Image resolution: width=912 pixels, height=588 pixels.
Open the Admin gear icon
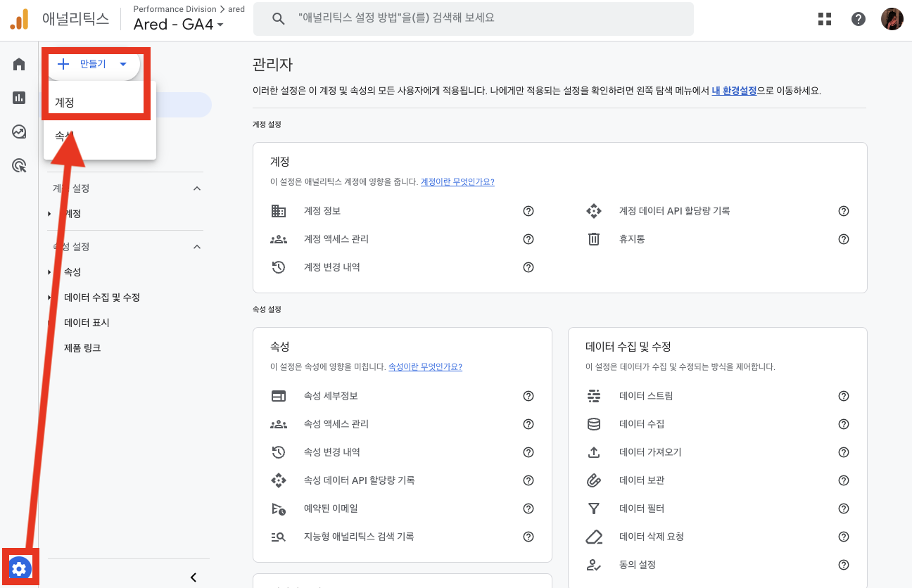pyautogui.click(x=19, y=568)
